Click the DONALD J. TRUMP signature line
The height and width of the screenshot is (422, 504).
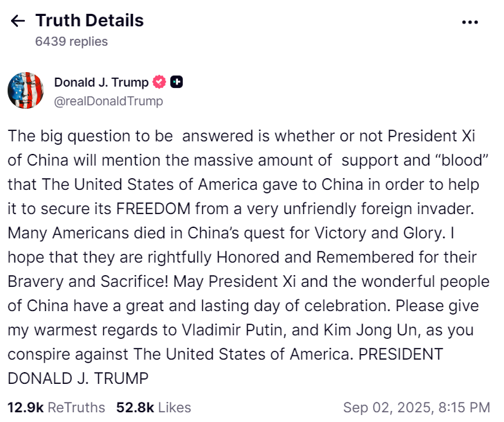click(78, 378)
